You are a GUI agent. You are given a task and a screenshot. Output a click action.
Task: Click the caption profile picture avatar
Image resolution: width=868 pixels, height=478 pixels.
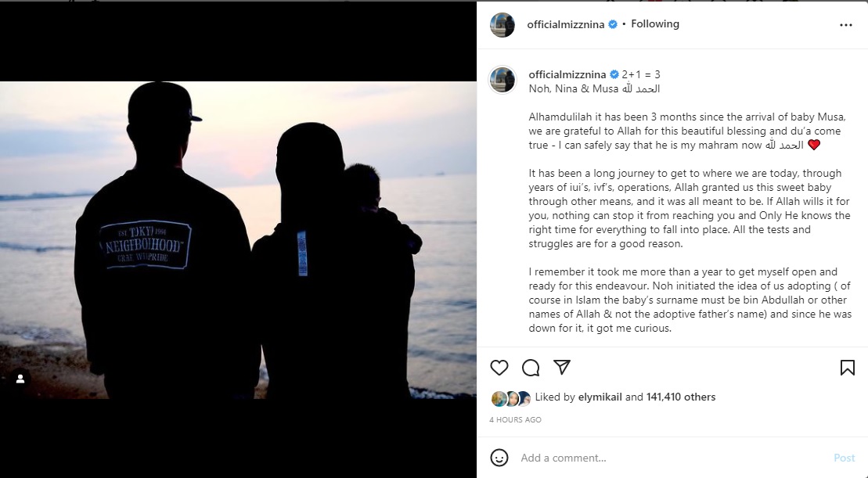[502, 80]
